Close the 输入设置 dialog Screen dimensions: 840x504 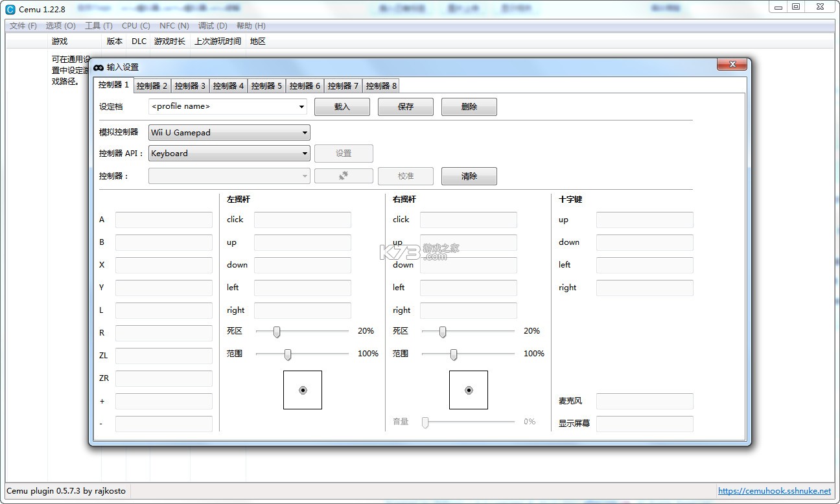click(x=732, y=65)
